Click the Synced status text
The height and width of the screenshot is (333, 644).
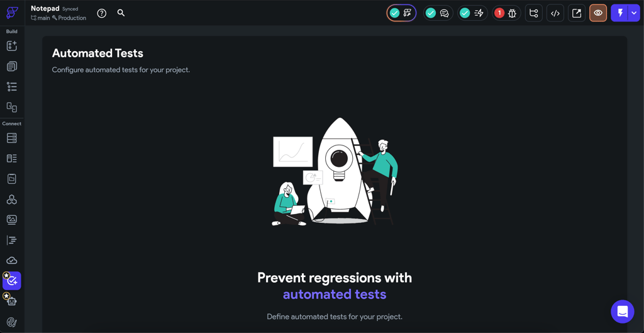[70, 9]
